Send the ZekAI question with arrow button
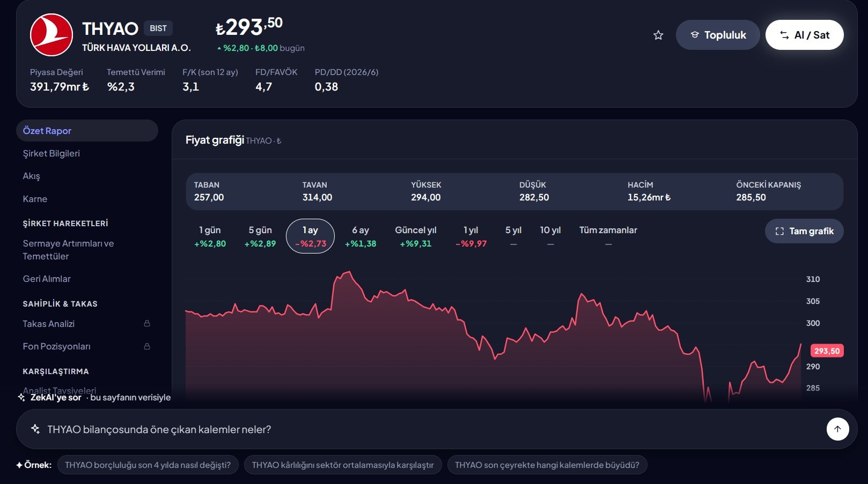 pyautogui.click(x=837, y=429)
